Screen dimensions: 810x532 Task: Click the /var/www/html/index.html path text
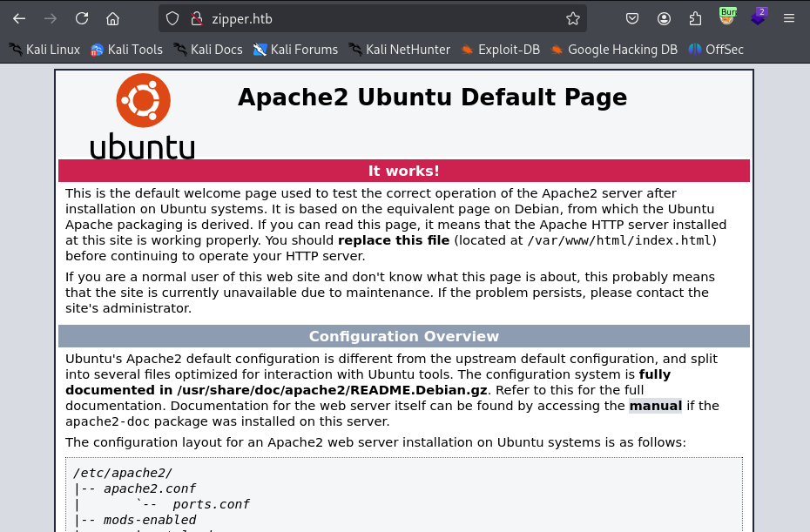[x=620, y=240]
